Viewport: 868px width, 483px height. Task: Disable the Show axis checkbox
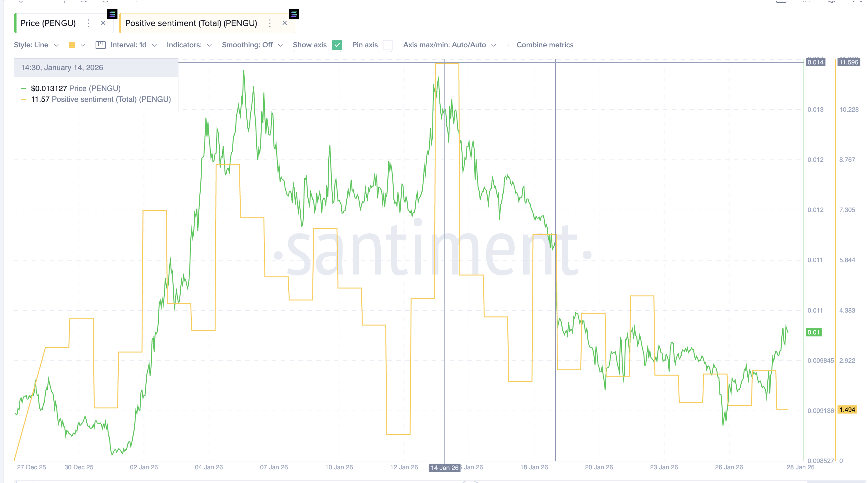337,45
